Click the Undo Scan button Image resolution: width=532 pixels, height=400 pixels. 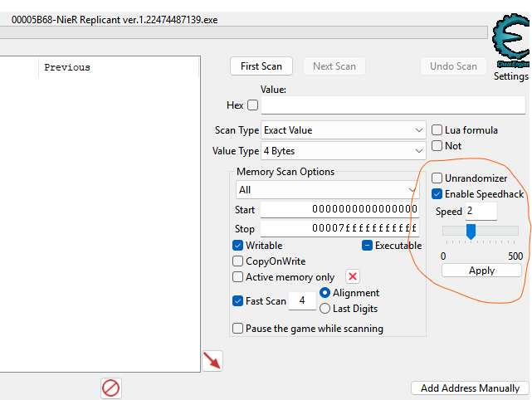[453, 66]
